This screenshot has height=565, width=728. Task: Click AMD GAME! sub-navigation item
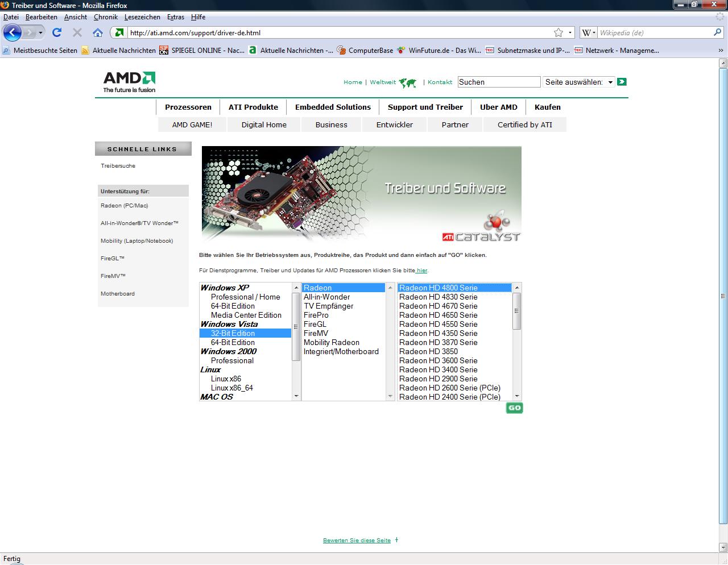[192, 124]
